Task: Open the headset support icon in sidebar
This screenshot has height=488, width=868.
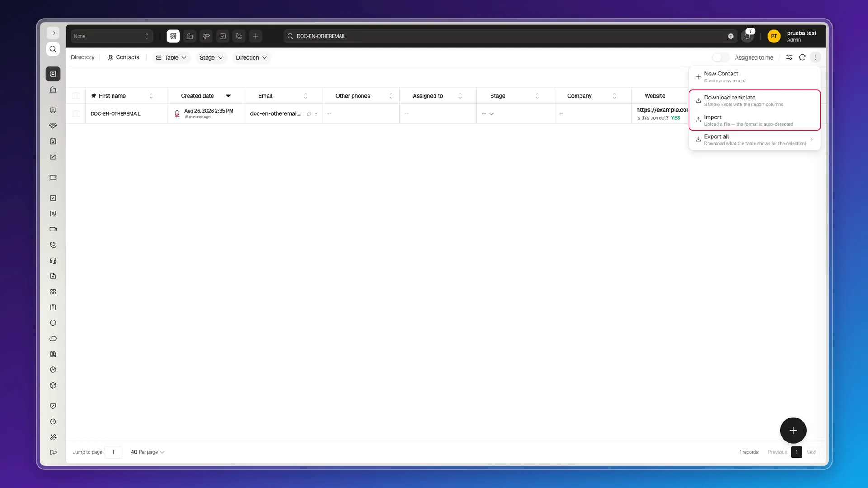Action: 53,261
